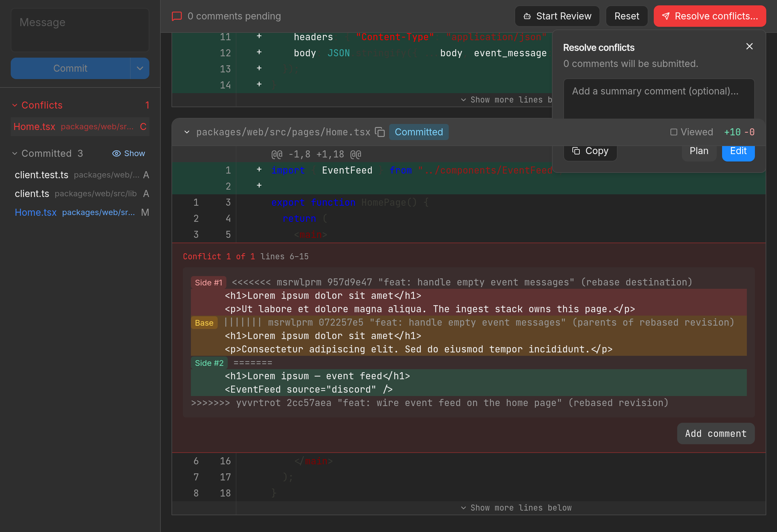Click the Start Review button

557,16
